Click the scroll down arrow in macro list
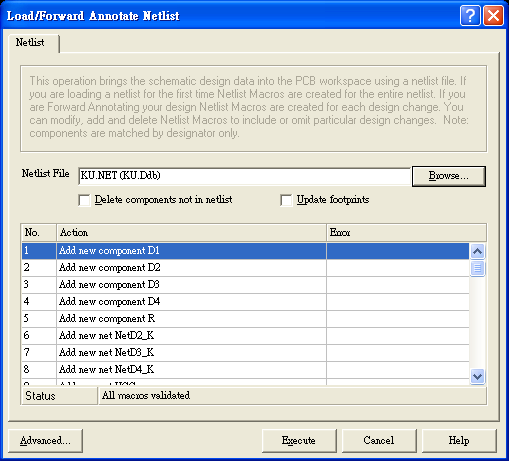This screenshot has width=509, height=461. pos(477,377)
